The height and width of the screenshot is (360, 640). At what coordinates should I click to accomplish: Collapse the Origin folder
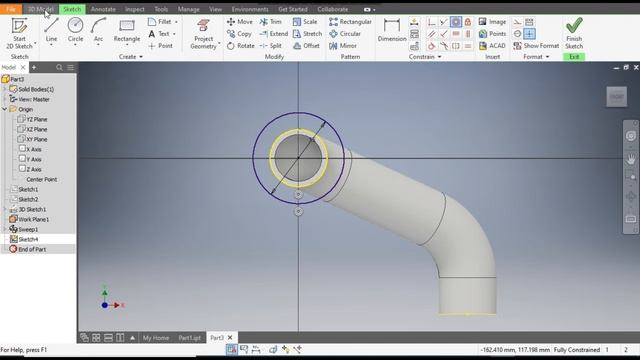(4, 109)
